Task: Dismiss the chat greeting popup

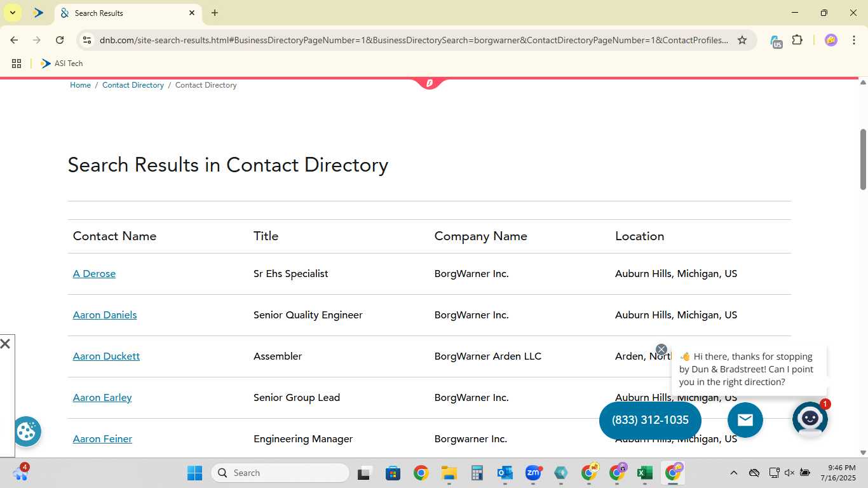Action: click(x=661, y=349)
